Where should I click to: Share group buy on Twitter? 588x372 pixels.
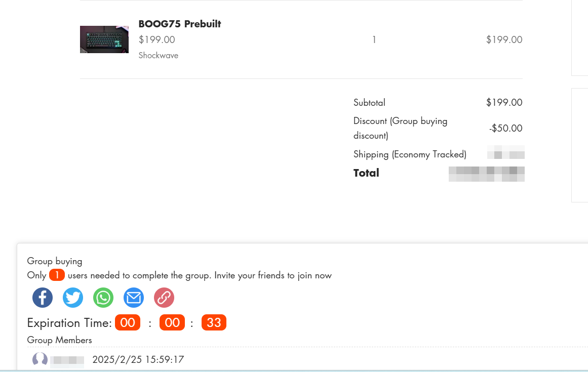[x=73, y=298]
